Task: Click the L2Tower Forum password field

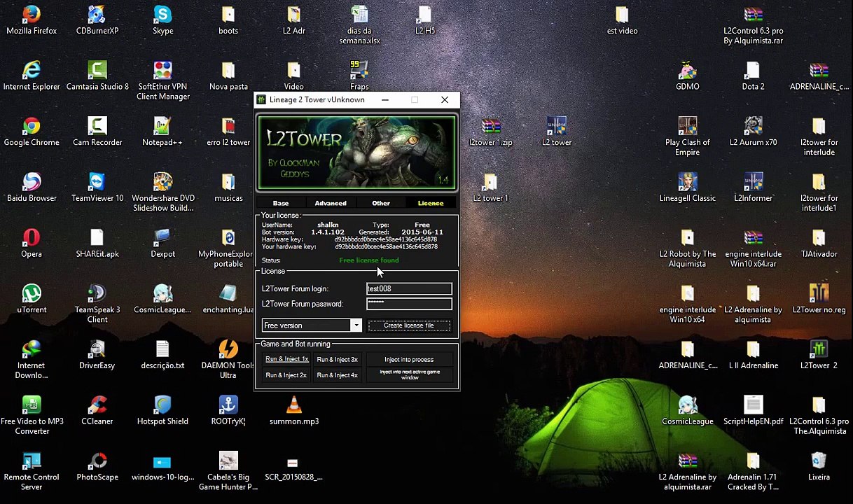Action: [x=409, y=304]
